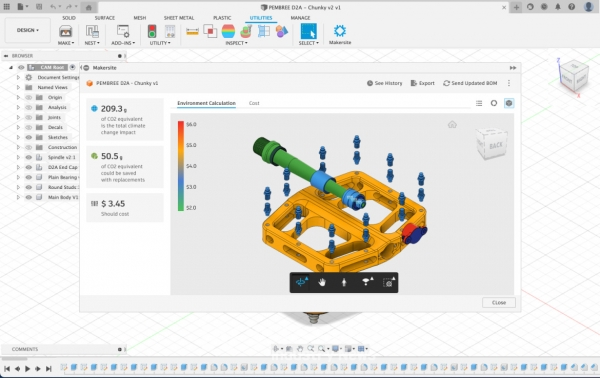Open the SHEET METAL ribbon tab

[179, 18]
